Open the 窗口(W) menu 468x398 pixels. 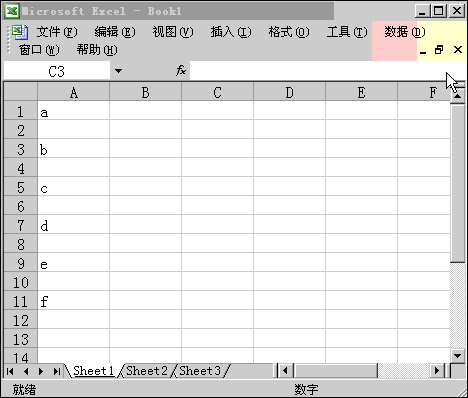39,50
